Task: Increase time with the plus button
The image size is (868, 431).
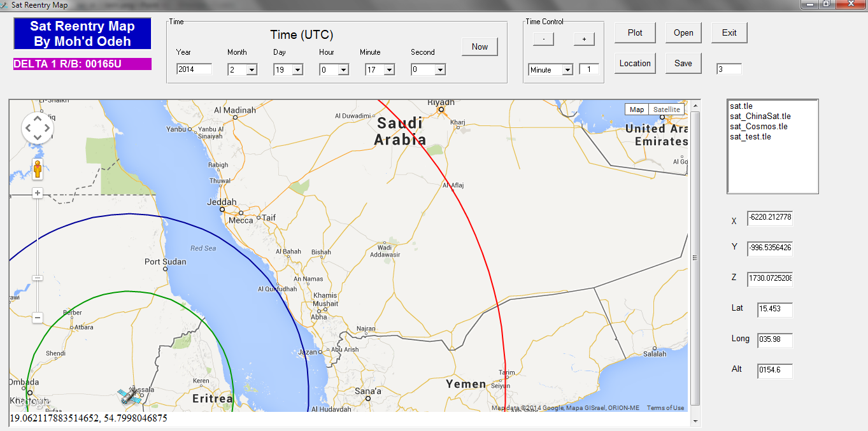Action: [584, 39]
